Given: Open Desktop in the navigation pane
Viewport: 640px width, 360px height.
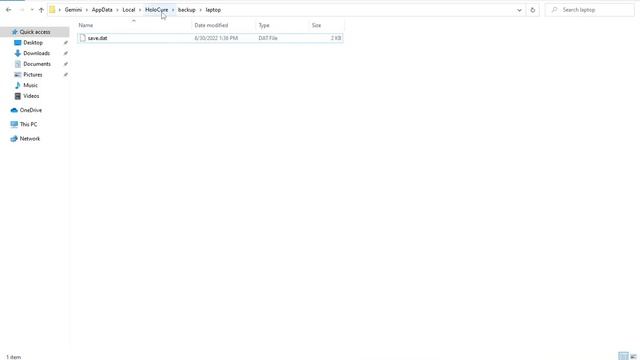Looking at the screenshot, I should pyautogui.click(x=33, y=42).
